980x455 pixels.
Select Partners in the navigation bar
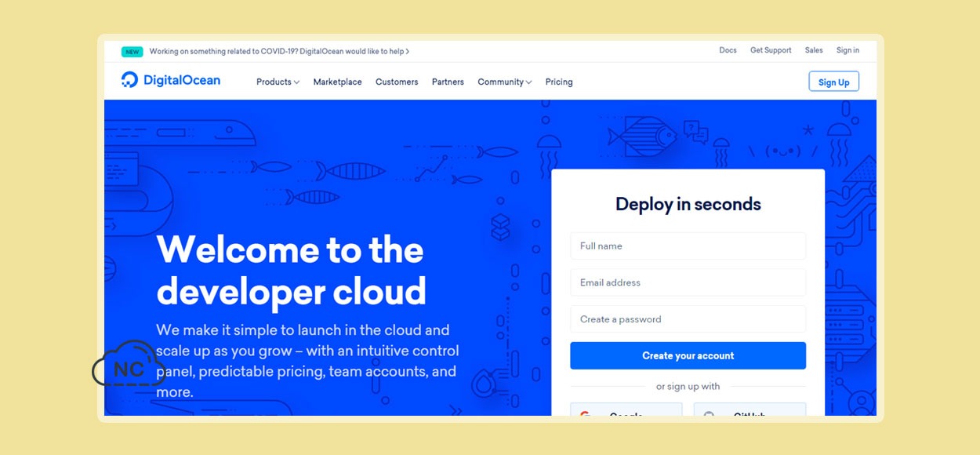[x=448, y=82]
